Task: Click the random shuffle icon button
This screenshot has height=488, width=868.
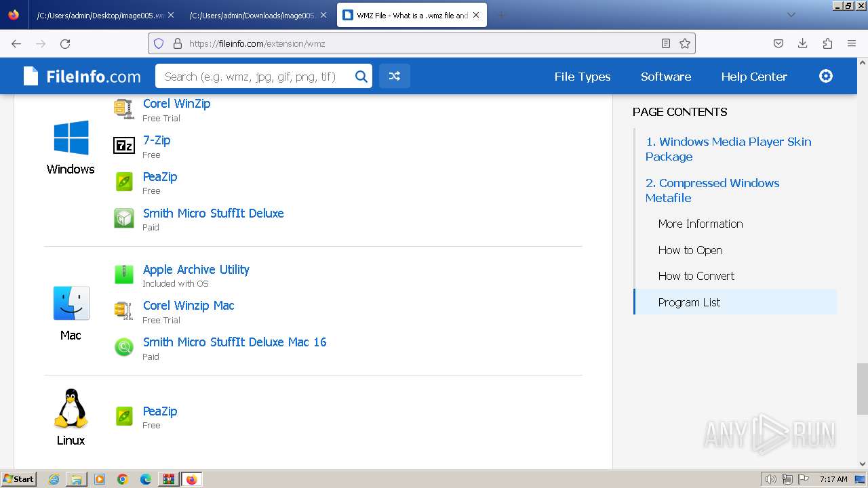Action: [395, 77]
